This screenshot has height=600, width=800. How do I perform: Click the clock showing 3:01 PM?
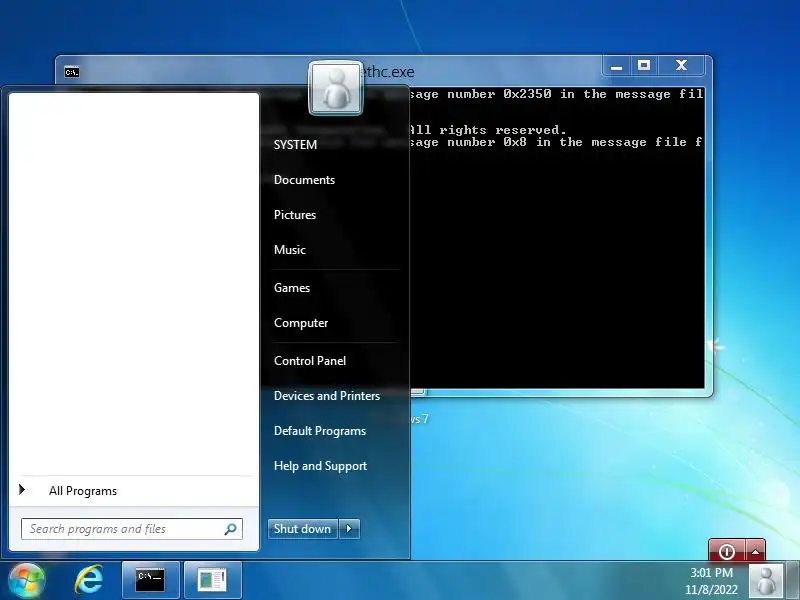[711, 572]
